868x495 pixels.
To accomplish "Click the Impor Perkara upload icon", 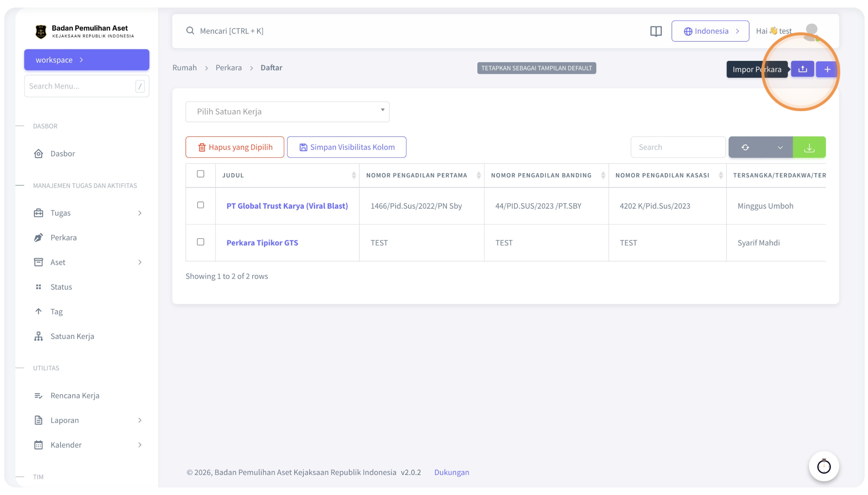I will pyautogui.click(x=802, y=69).
